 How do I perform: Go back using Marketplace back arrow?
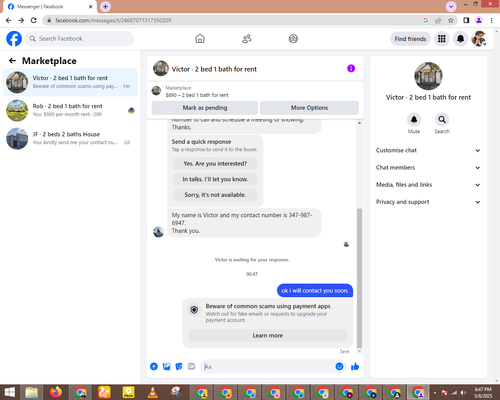(x=12, y=61)
